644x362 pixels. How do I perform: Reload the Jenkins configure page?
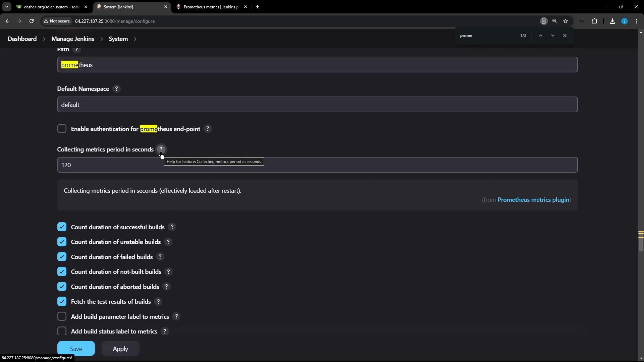[32, 21]
